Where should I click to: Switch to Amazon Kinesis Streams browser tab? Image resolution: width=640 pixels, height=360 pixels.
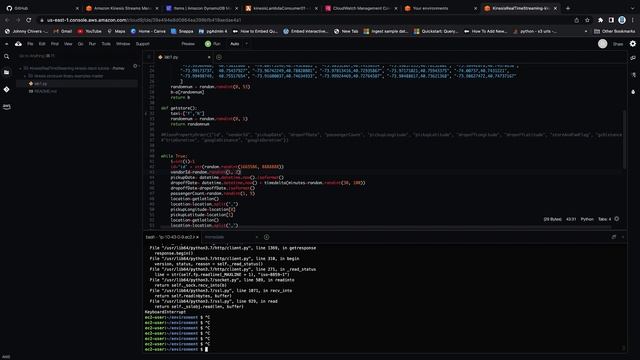[122, 8]
